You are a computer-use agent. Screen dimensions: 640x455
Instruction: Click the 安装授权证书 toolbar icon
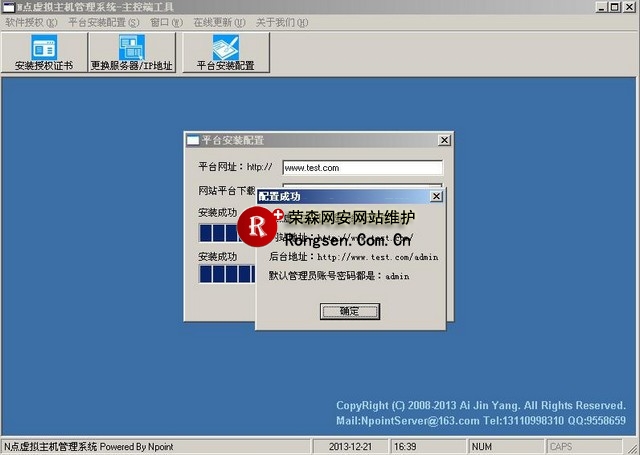click(44, 53)
